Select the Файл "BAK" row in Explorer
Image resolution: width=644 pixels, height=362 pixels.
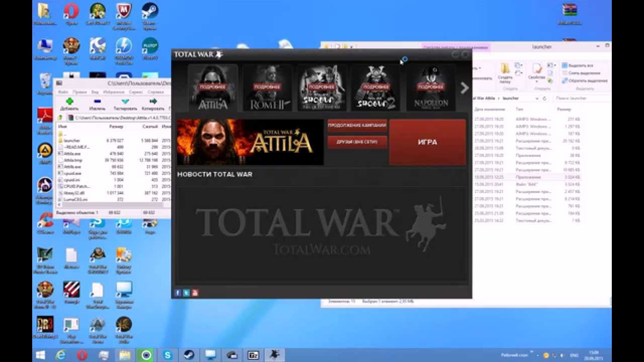click(x=528, y=184)
